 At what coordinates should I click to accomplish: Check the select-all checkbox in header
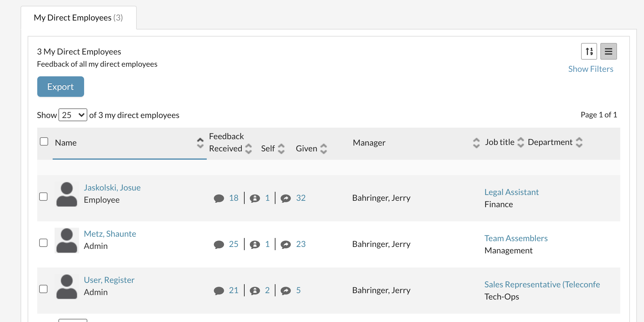pyautogui.click(x=44, y=141)
